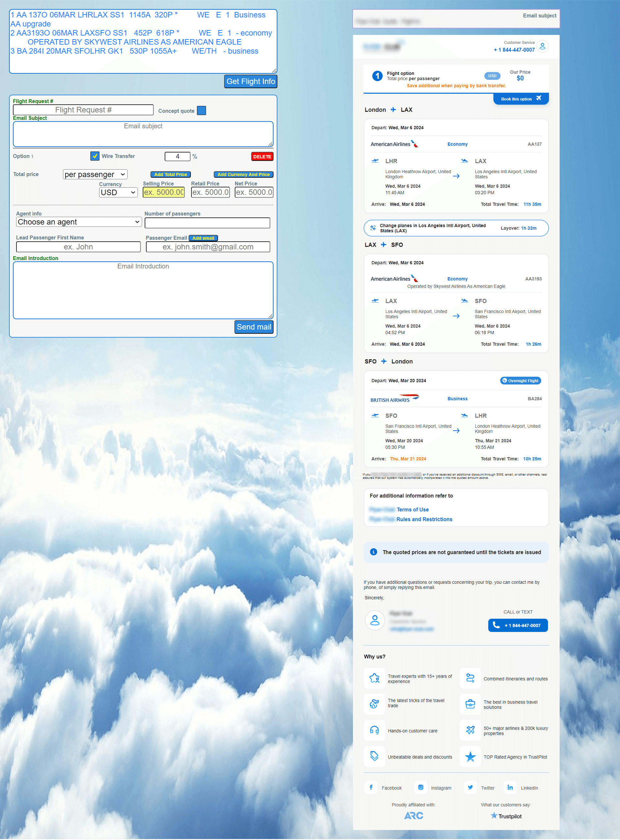Image resolution: width=620 pixels, height=840 pixels.
Task: Click the Instagram icon in footer
Action: (x=421, y=787)
